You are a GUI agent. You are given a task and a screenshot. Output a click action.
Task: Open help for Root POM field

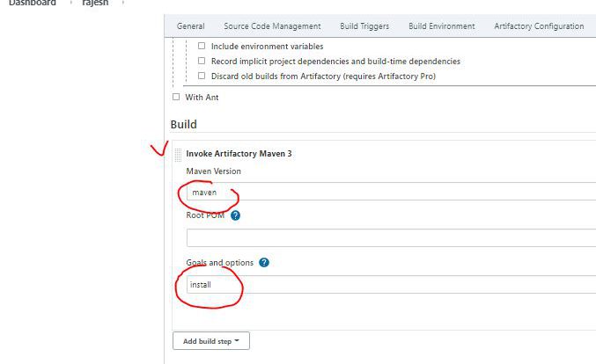235,215
